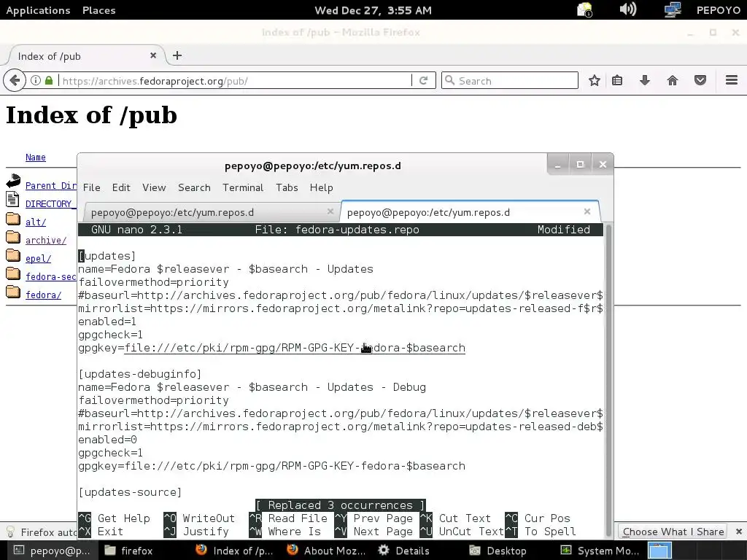Click folder icon next to alt/

[13, 219]
